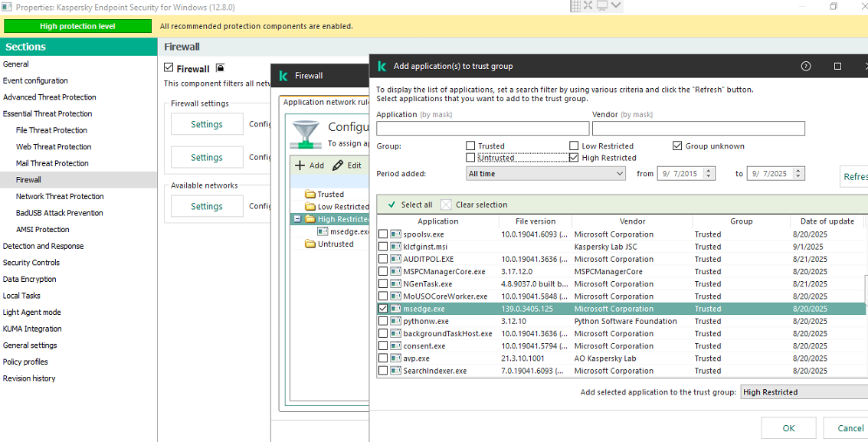Open the chevron menu in top remote toolbar
This screenshot has width=868, height=442.
coord(616,5)
